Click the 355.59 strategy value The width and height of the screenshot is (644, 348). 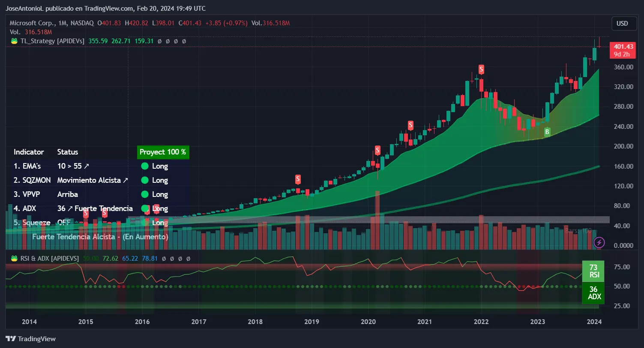[x=98, y=41]
